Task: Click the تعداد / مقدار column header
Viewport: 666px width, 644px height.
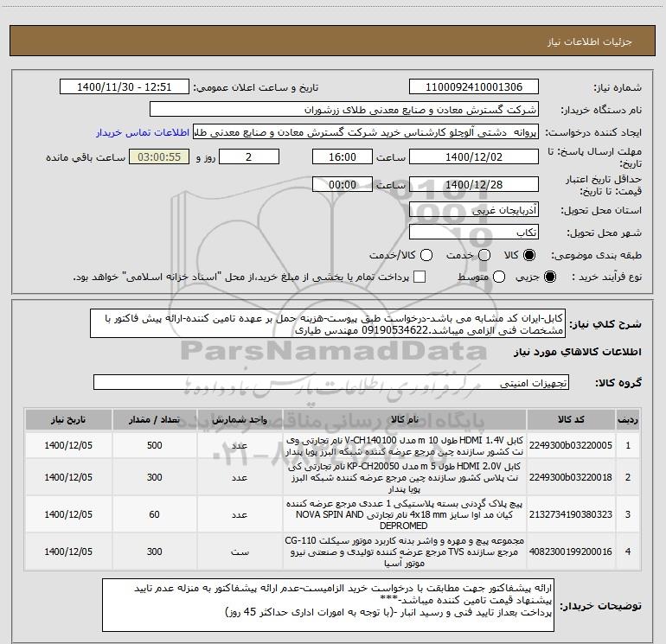Action: pyautogui.click(x=154, y=420)
